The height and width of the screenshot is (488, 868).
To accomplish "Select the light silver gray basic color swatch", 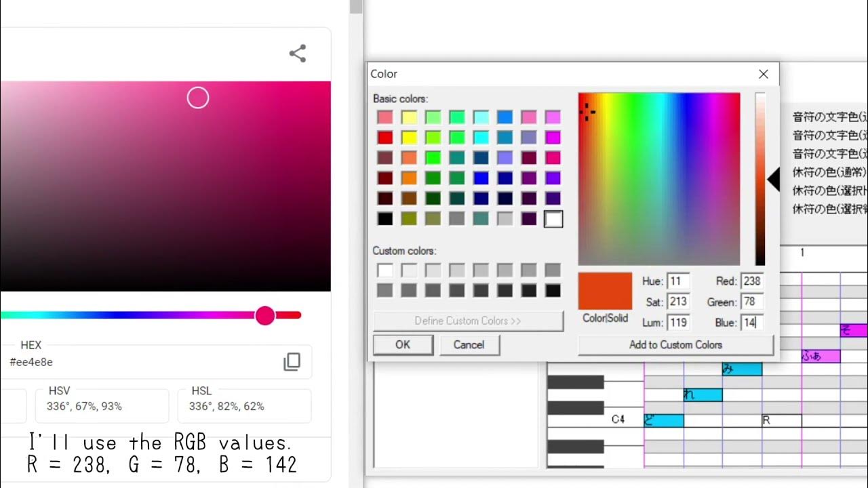I will (x=505, y=219).
